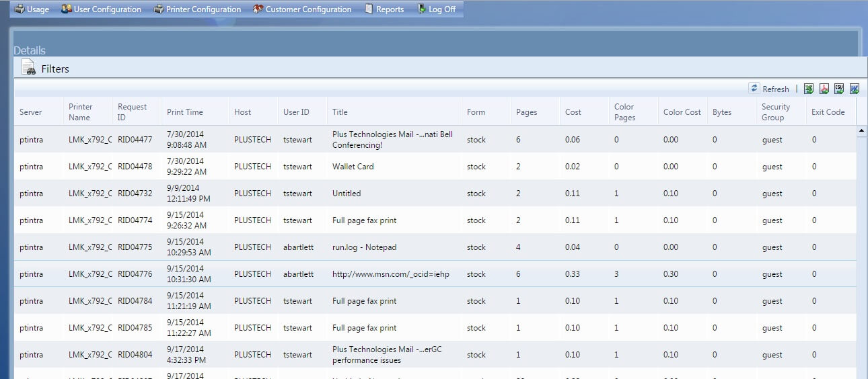Click the scrollbar up arrow
The width and height of the screenshot is (868, 379).
861,131
